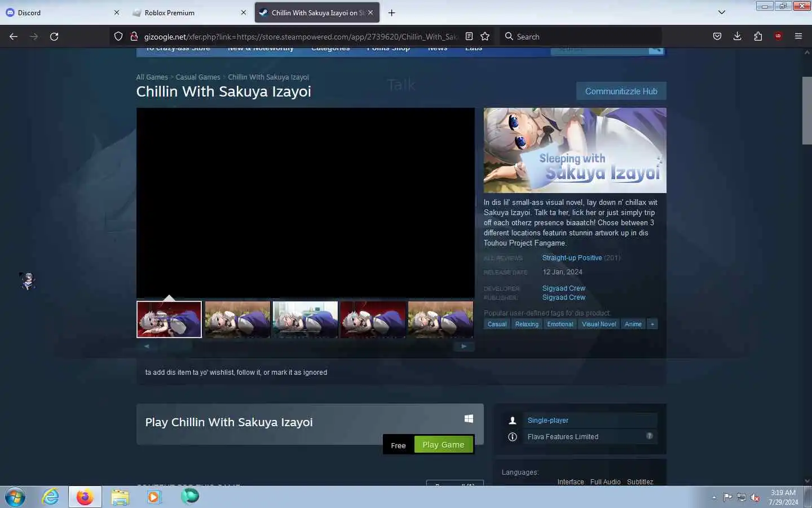Click the thumbnail strip scroll slider
This screenshot has height=508, width=812.
coord(175,346)
